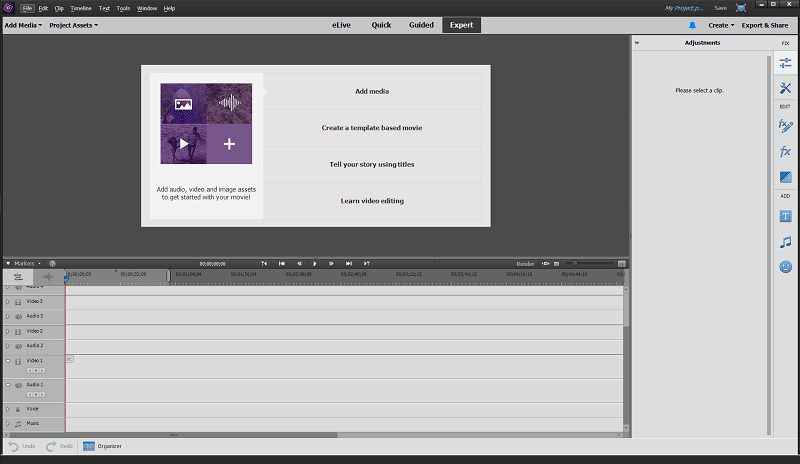Viewport: 800px width, 464px height.
Task: Expand the Audio 3 track
Action: [8, 316]
